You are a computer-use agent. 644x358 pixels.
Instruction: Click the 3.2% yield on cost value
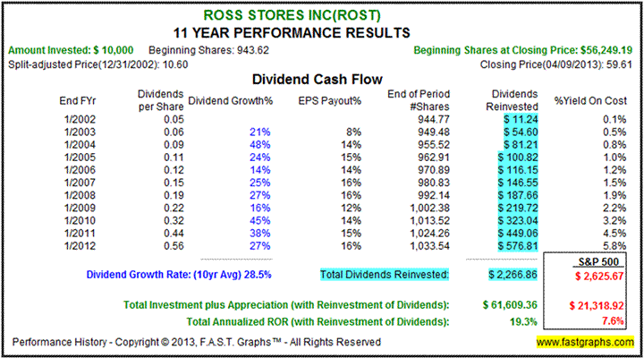614,221
